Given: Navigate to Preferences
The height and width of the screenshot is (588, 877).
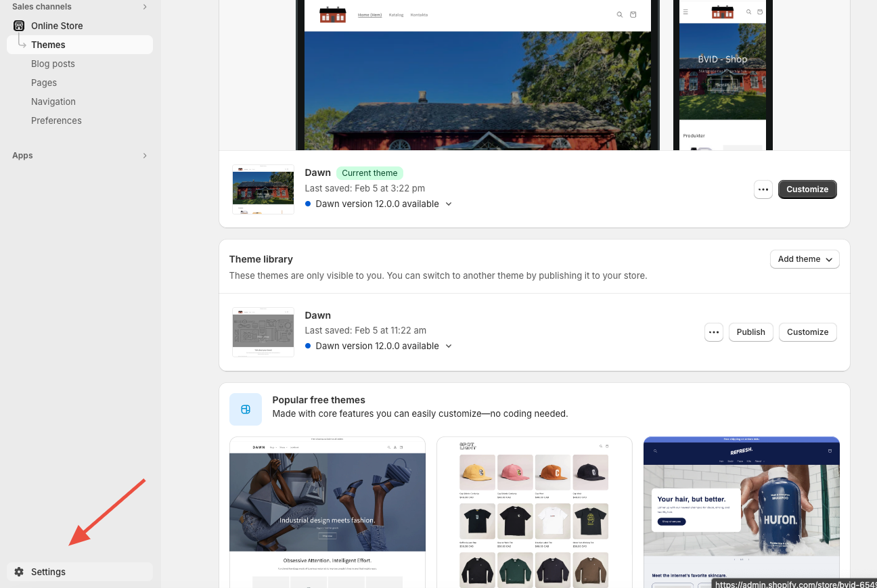Looking at the screenshot, I should tap(56, 120).
